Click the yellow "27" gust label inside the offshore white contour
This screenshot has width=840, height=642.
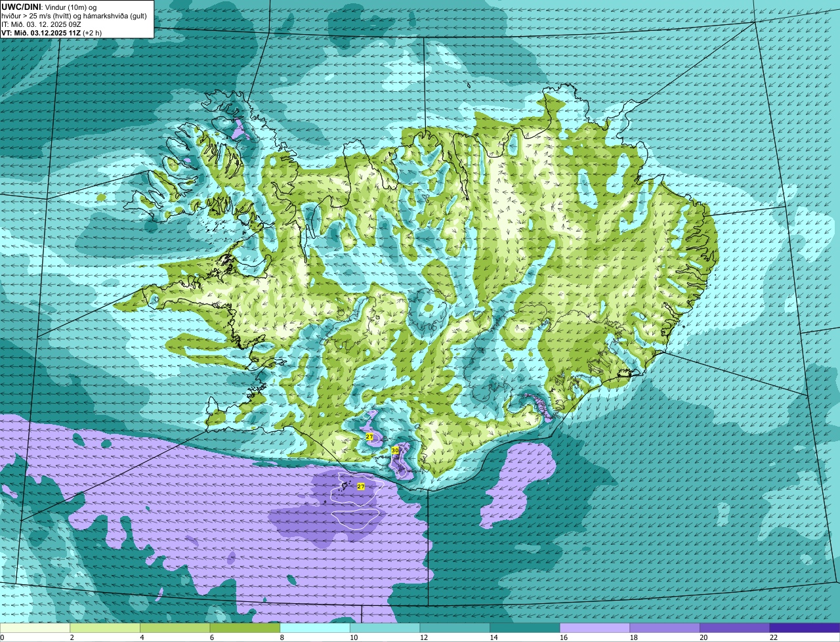pos(361,486)
